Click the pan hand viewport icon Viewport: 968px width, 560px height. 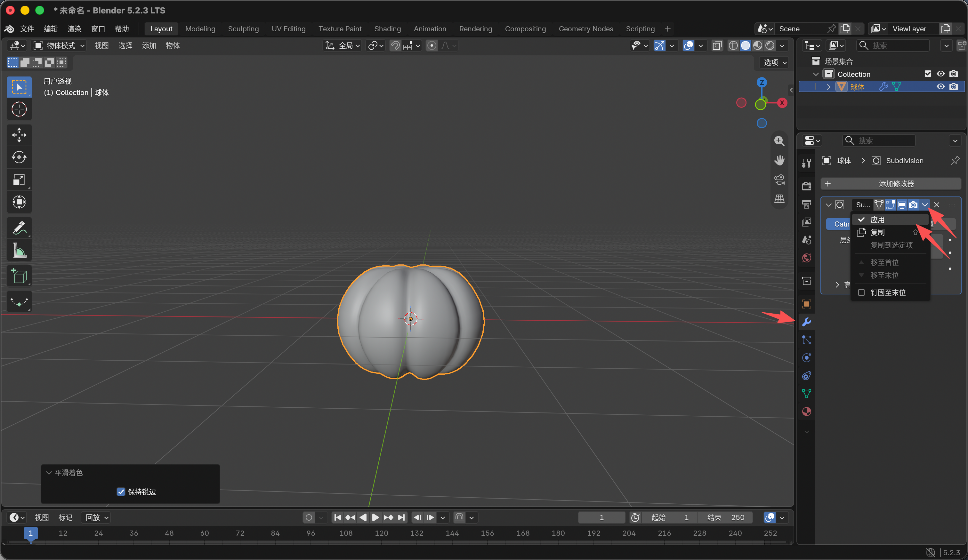779,160
